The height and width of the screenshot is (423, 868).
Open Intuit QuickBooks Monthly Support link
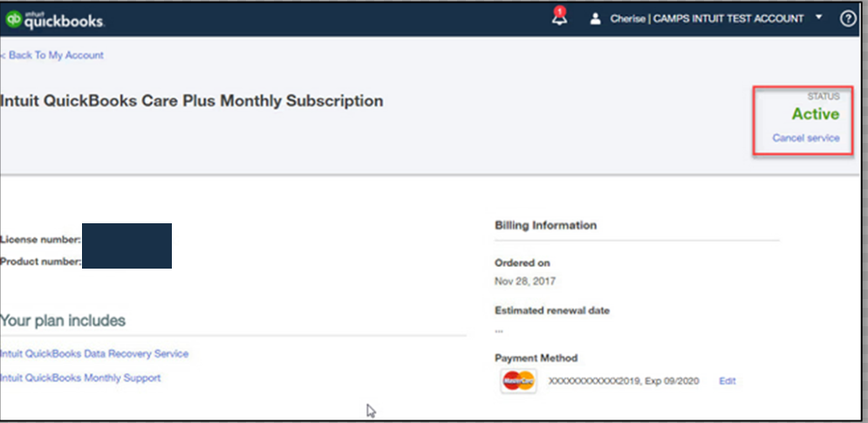80,379
